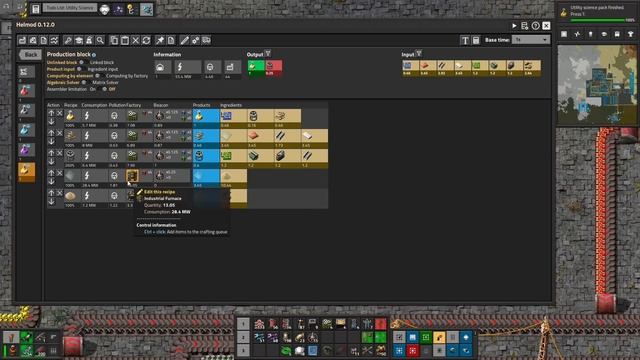Move the utility science recipe row up
Screen dimensions: 640x360
pos(51,113)
